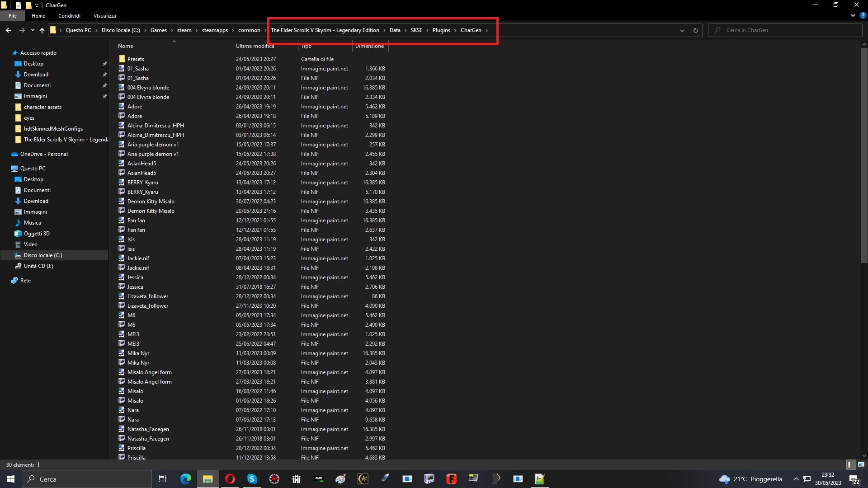Open the weather widget showing Pioggerella
The width and height of the screenshot is (868, 488).
[750, 479]
